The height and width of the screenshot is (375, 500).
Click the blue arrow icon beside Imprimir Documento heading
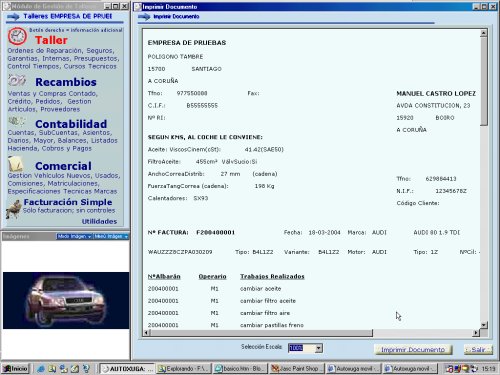coord(144,17)
